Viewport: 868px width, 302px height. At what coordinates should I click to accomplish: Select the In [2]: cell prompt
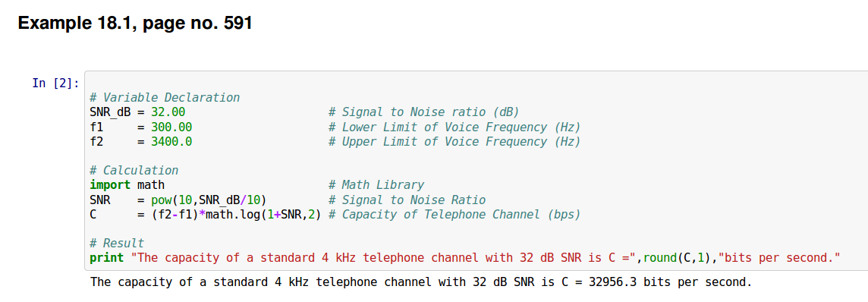click(x=55, y=83)
